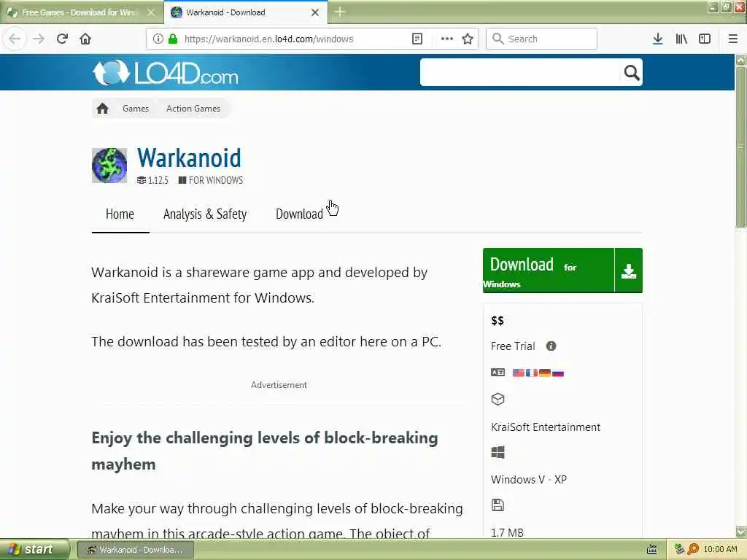Click the Firefox Search box
The image size is (747, 560).
542,39
